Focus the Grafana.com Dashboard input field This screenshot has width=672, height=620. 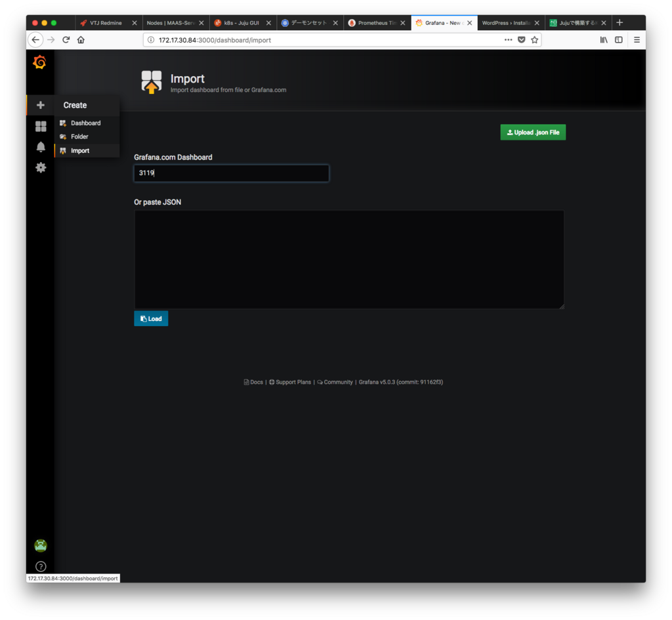232,173
